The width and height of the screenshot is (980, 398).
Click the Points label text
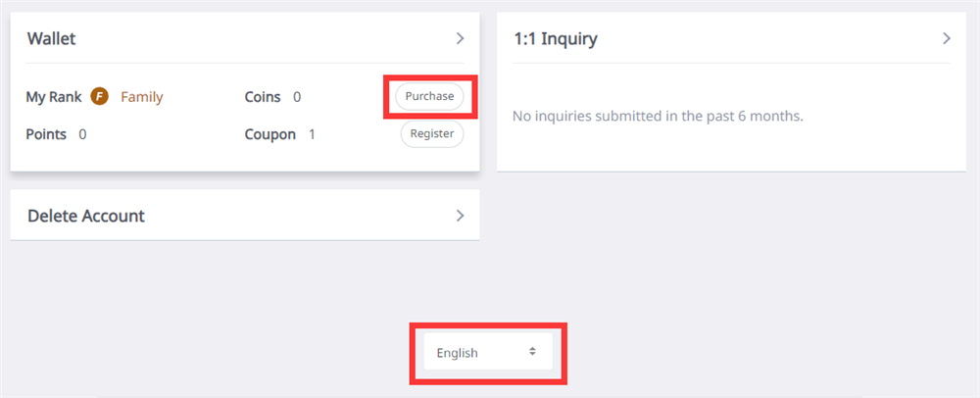click(x=46, y=134)
